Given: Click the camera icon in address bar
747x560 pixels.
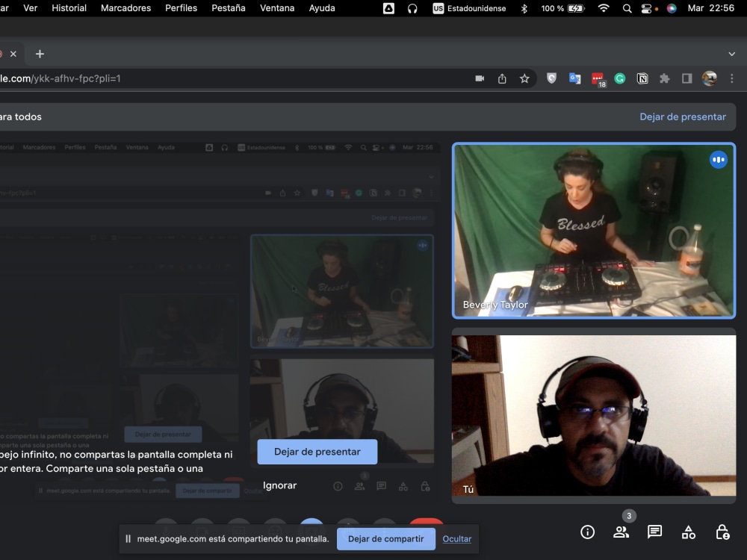Looking at the screenshot, I should pos(480,78).
